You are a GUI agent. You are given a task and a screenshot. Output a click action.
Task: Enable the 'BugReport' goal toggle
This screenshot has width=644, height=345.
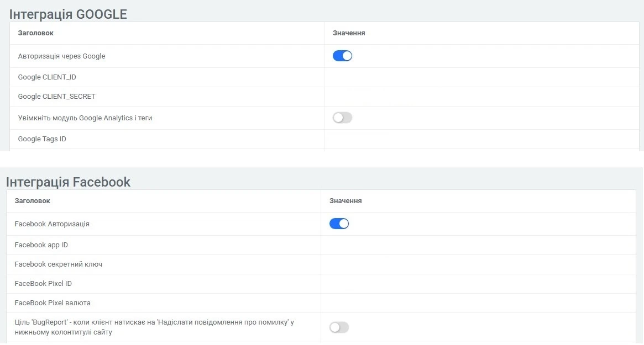[339, 327]
